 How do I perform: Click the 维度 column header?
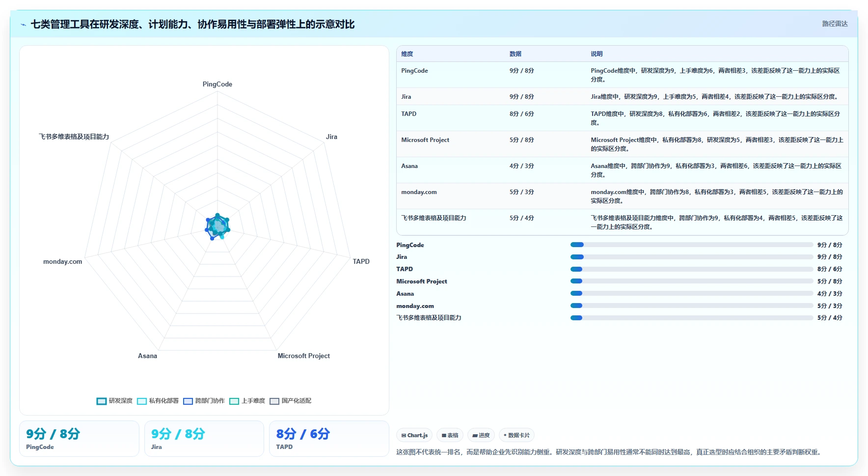tap(407, 54)
